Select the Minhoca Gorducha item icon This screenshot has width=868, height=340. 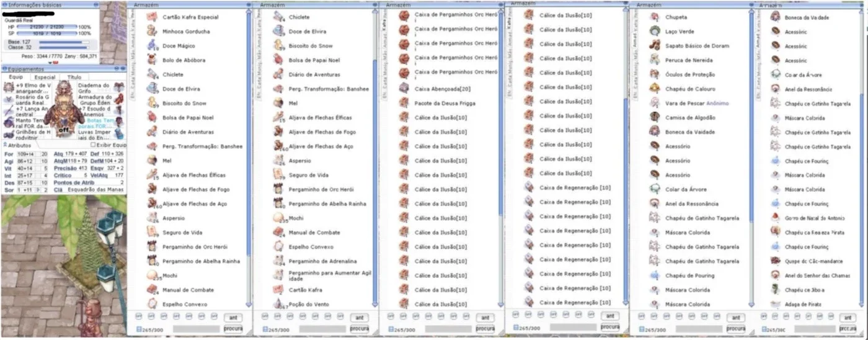(x=152, y=31)
